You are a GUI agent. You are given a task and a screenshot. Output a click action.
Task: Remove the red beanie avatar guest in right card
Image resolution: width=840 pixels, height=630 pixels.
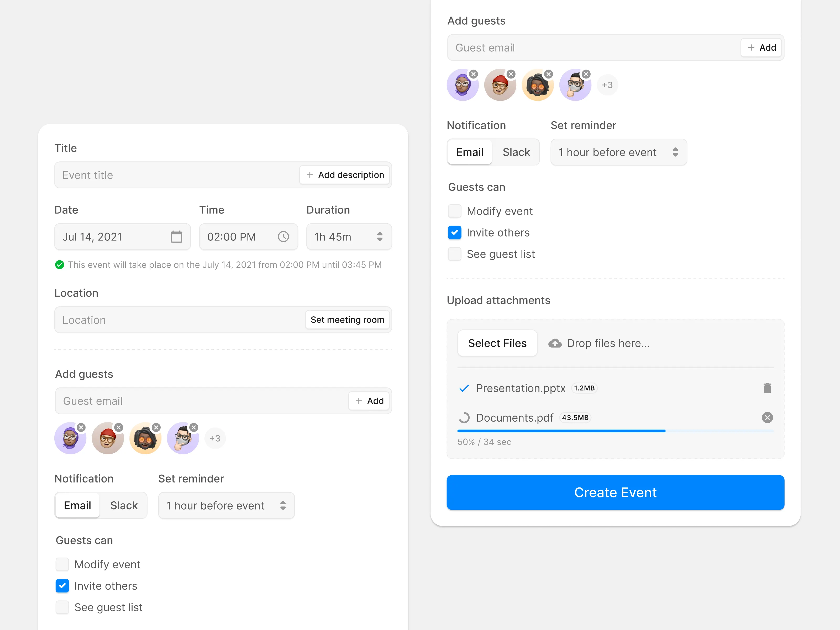pyautogui.click(x=511, y=74)
